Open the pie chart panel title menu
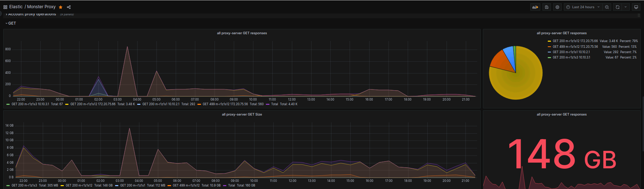 click(x=561, y=33)
